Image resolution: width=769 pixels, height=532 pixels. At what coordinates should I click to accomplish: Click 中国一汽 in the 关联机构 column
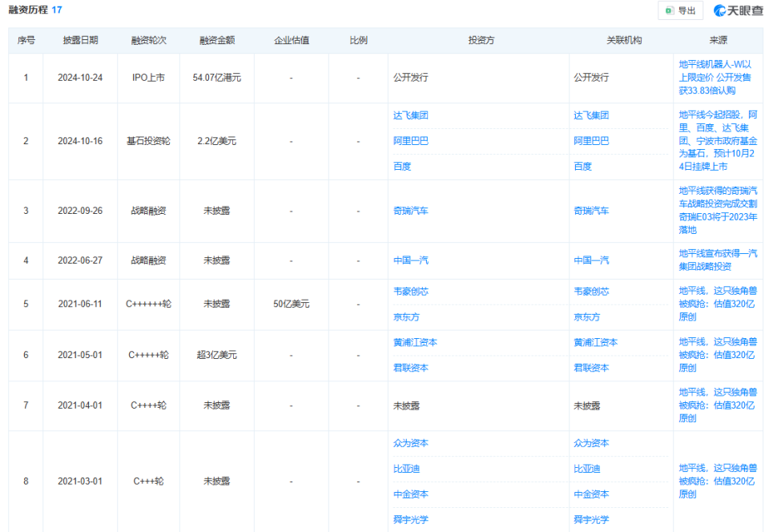coord(591,260)
